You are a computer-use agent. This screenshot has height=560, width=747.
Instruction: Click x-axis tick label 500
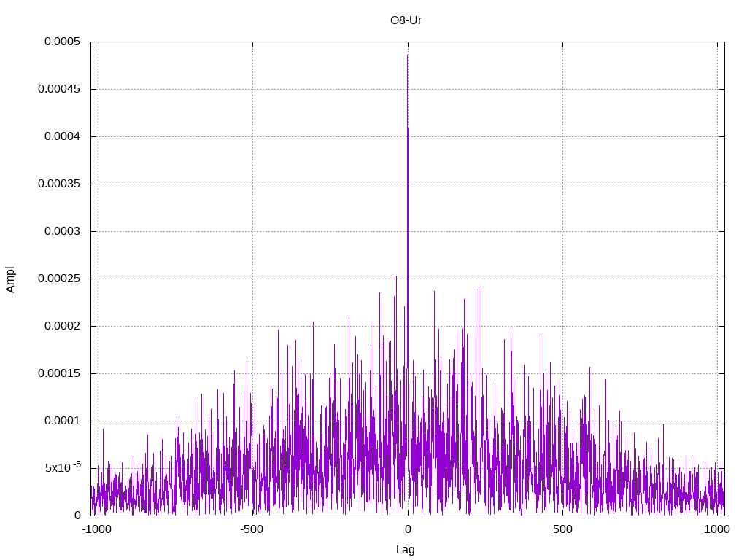pyautogui.click(x=562, y=529)
